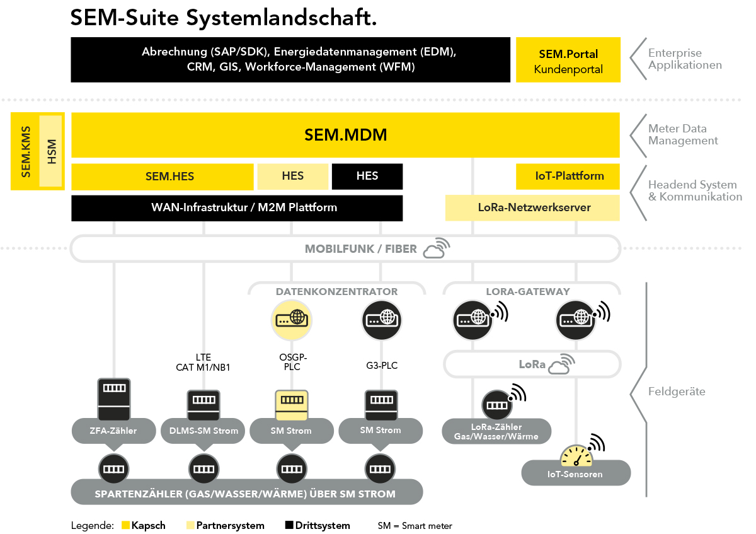Click round submeter icon below yellow SM Strom

tap(291, 469)
